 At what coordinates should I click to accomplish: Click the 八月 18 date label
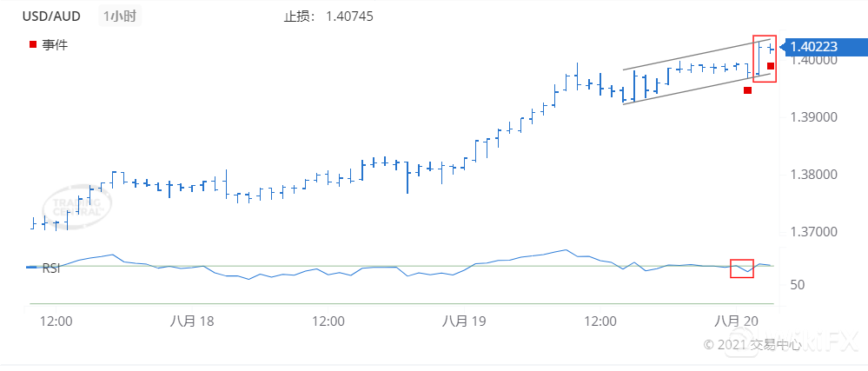[192, 321]
